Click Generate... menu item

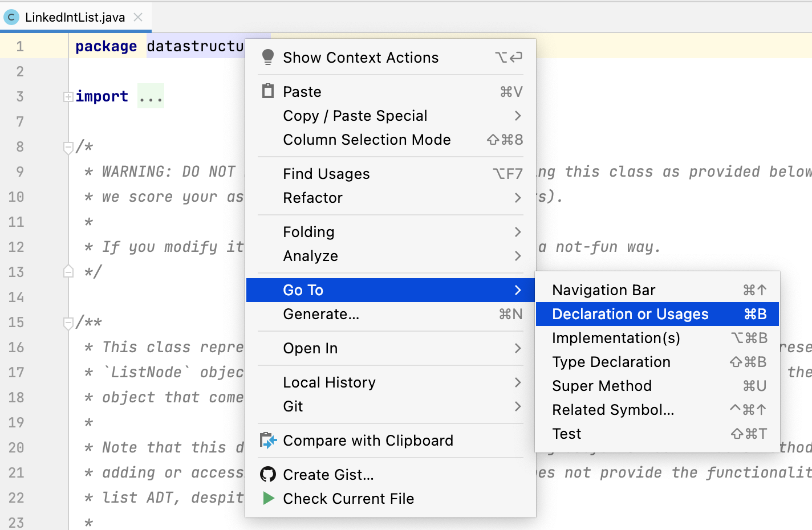click(x=321, y=314)
